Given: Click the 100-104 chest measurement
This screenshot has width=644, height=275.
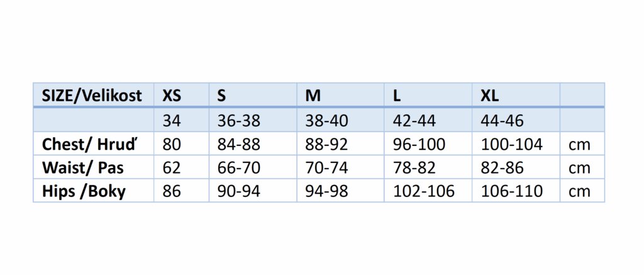Looking at the screenshot, I should [x=511, y=144].
